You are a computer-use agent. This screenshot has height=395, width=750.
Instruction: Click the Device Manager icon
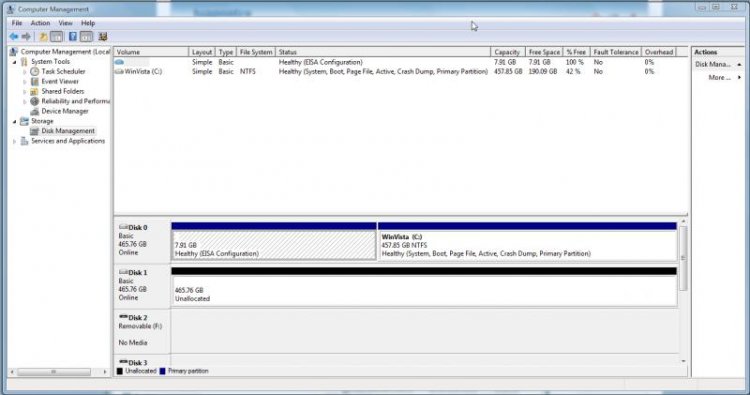[34, 111]
